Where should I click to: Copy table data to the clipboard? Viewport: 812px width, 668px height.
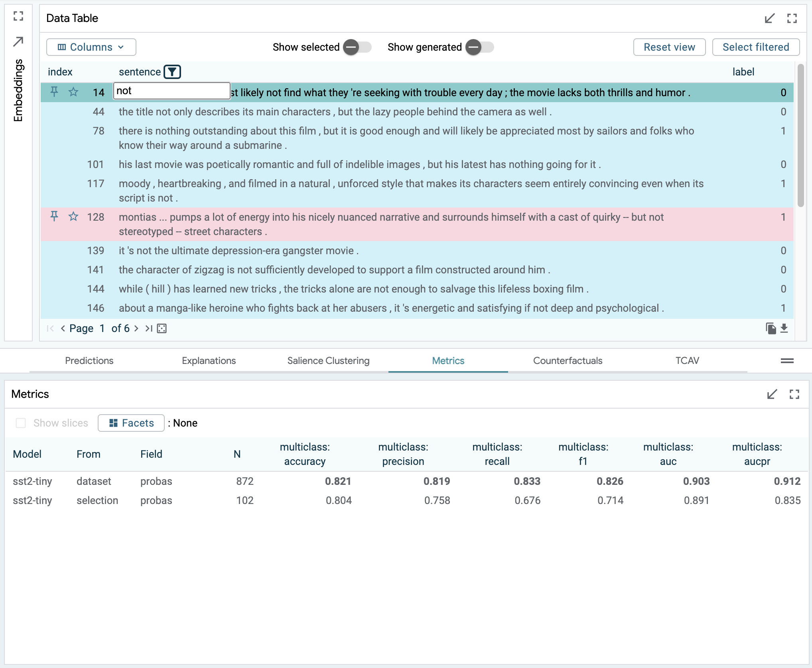point(771,328)
